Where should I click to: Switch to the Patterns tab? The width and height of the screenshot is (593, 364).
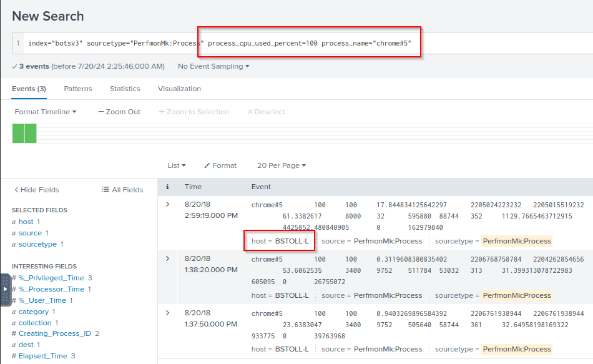point(78,89)
